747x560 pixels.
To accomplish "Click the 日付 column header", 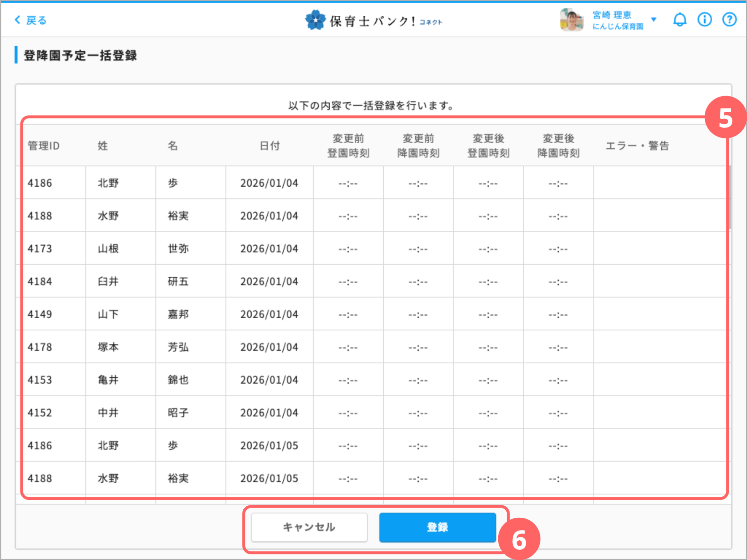I will (x=270, y=146).
